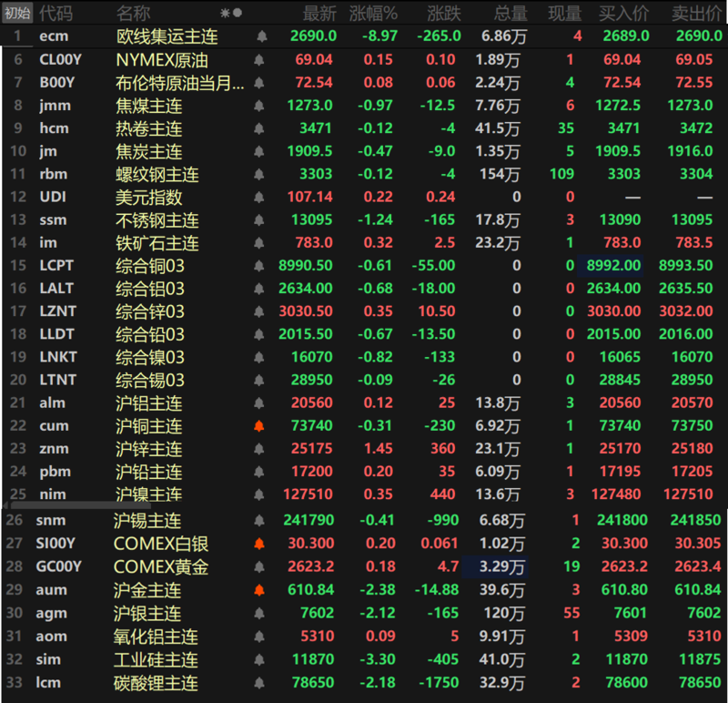Click the change percent -3.30 cell
The height and width of the screenshot is (703, 728).
click(x=378, y=659)
